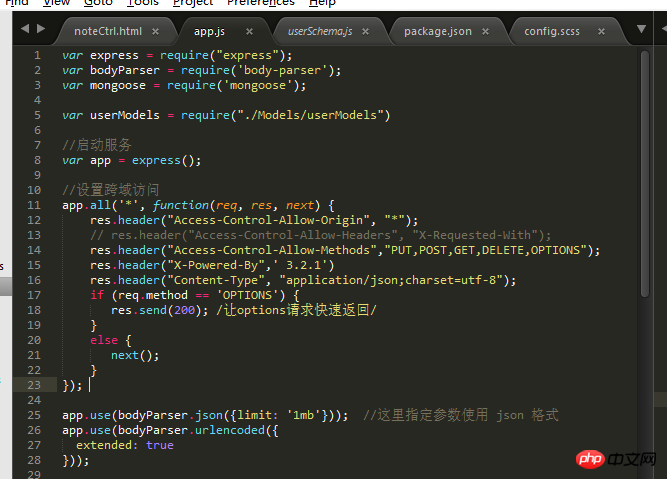
Task: Click "application/json;charset=utf-8" string
Action: pyautogui.click(x=391, y=280)
